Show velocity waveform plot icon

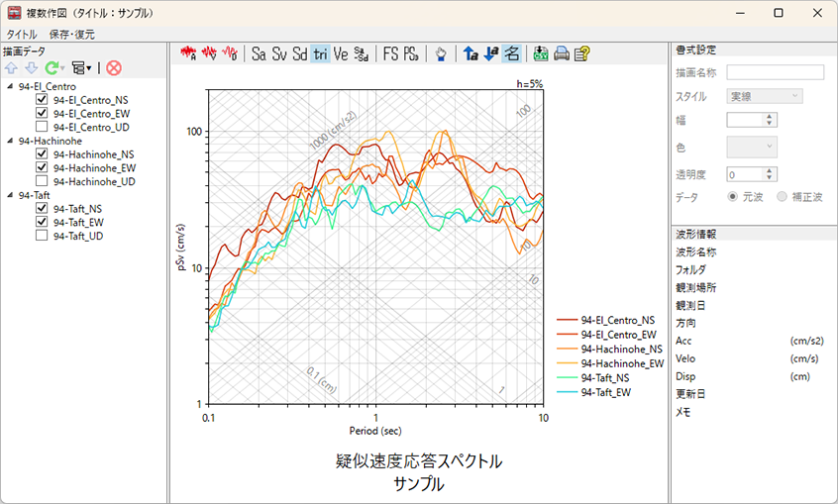(210, 53)
